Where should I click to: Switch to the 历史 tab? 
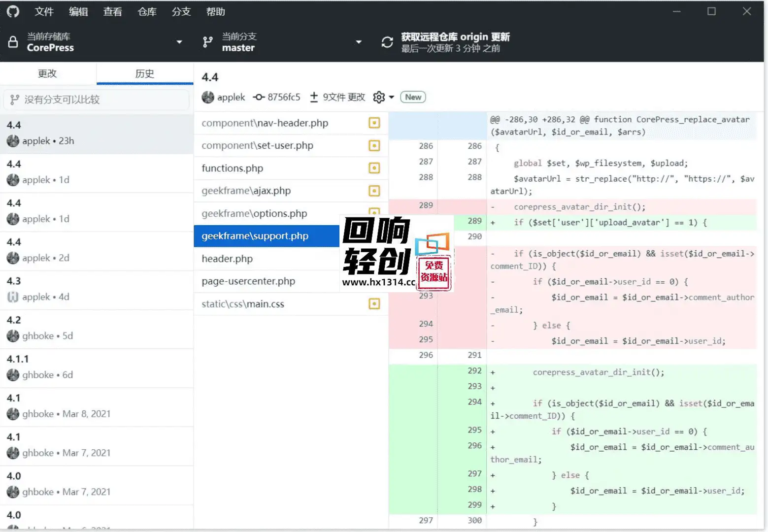coord(145,73)
